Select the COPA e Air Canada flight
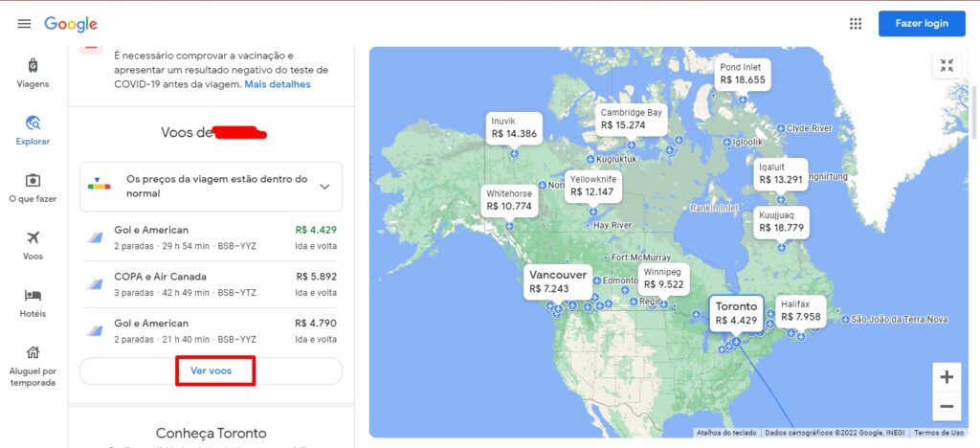The height and width of the screenshot is (448, 980). tap(212, 284)
